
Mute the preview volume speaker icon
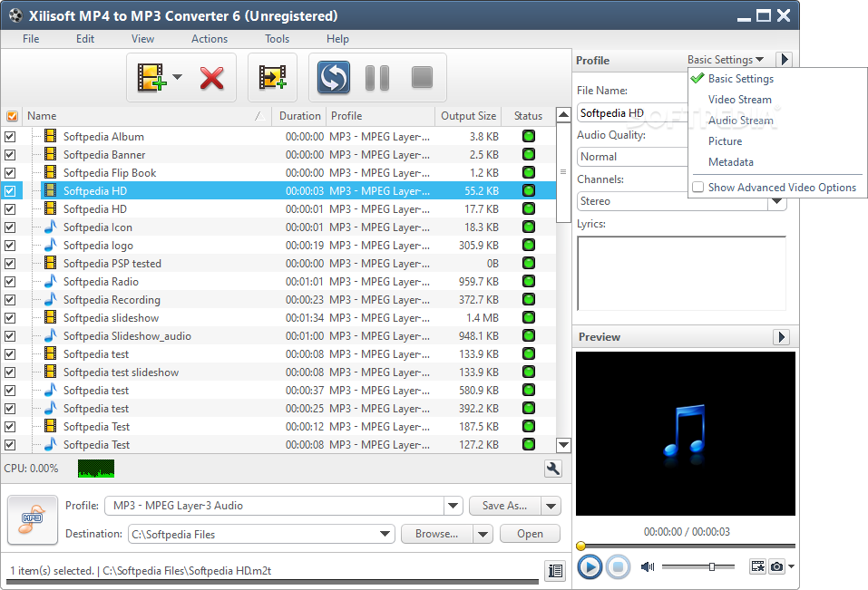[x=647, y=566]
